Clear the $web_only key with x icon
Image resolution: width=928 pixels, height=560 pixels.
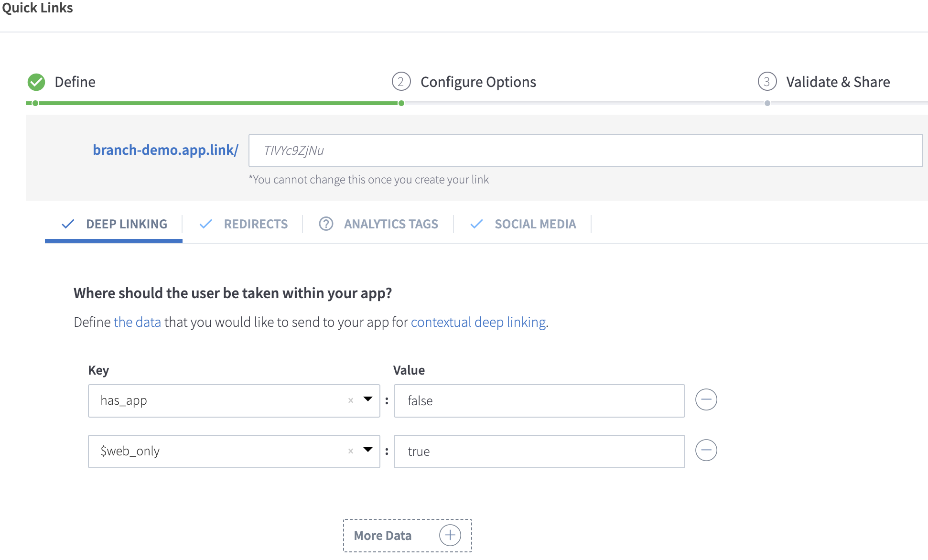[351, 451]
